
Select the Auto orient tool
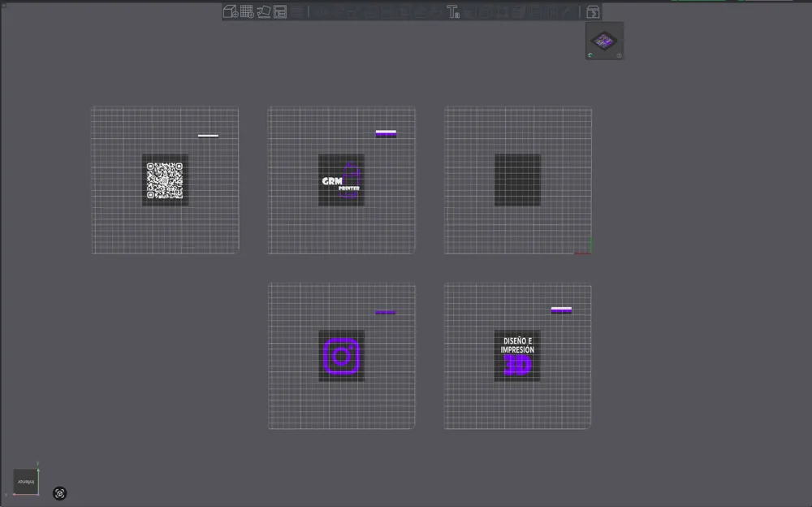264,11
